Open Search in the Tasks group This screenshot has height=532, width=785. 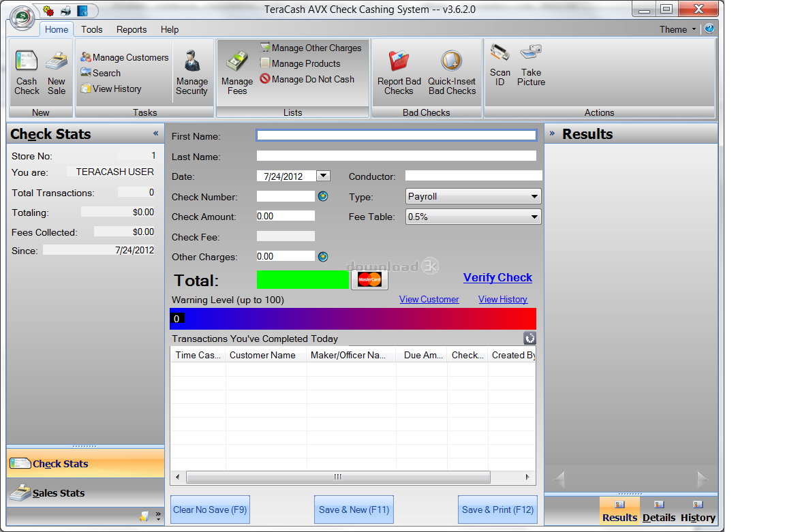tap(101, 73)
